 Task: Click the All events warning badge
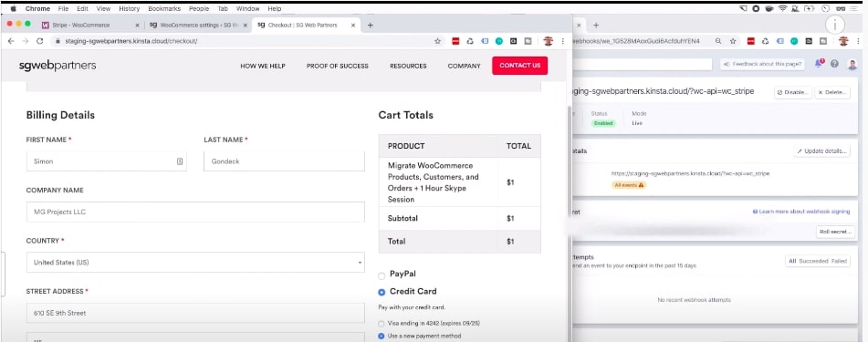(x=629, y=185)
